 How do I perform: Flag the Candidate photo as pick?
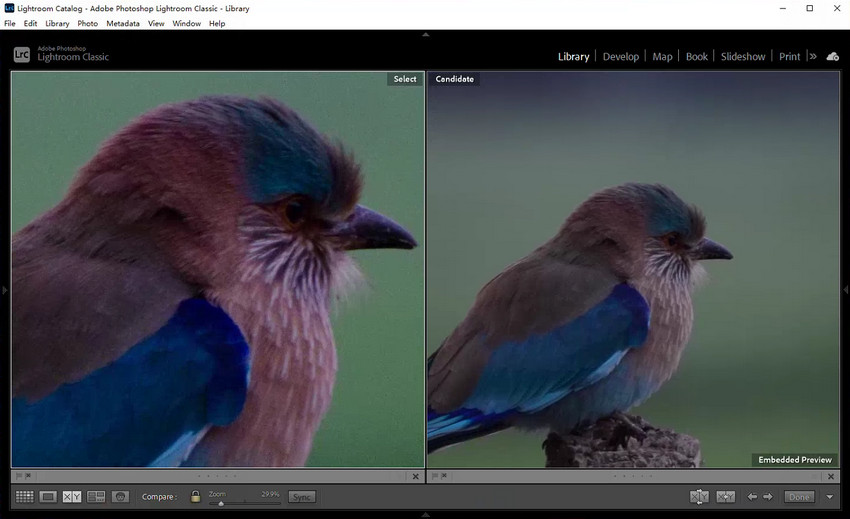(x=435, y=476)
